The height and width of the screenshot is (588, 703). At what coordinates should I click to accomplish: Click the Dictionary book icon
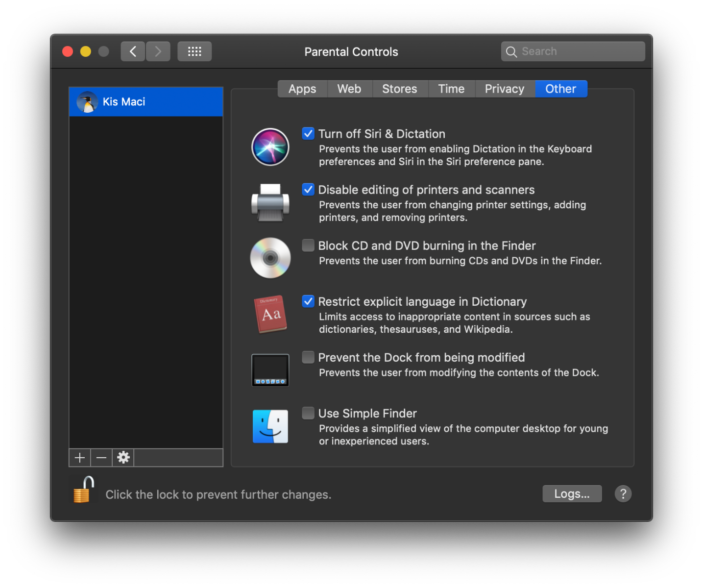270,314
